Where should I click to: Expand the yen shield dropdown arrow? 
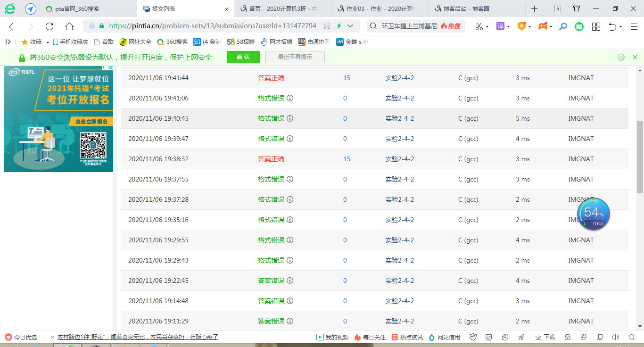529,27
